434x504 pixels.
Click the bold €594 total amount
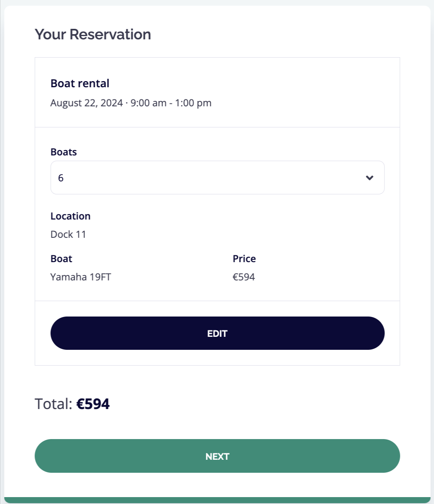point(93,404)
